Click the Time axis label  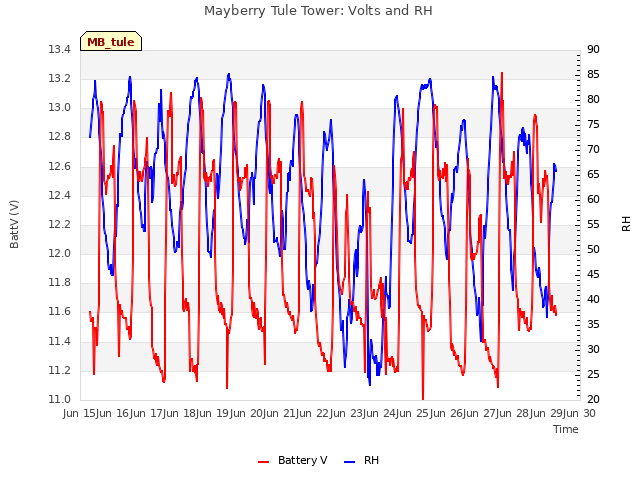(x=566, y=429)
